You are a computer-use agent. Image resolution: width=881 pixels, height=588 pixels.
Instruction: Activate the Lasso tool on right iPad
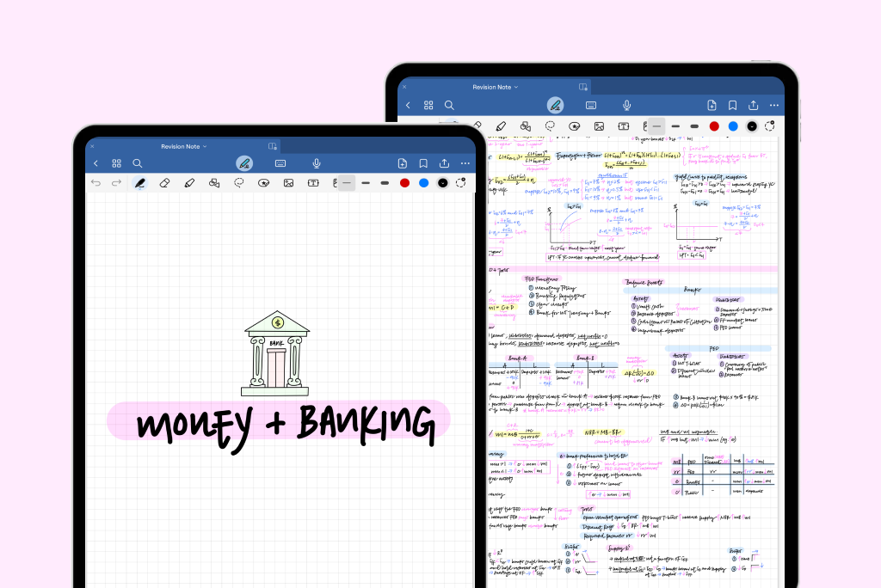[551, 126]
